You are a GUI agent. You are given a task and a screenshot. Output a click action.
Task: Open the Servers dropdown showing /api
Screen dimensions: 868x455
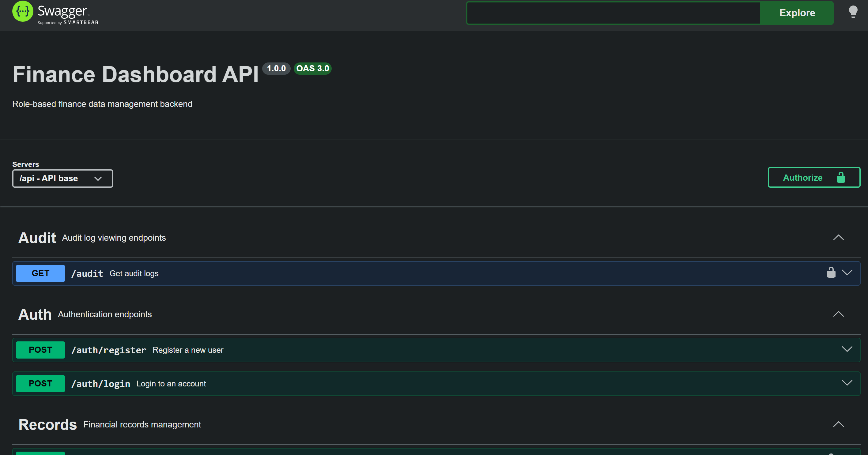click(63, 179)
